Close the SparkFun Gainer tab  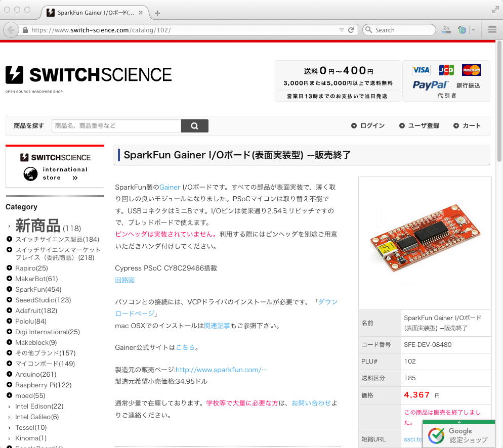[141, 13]
